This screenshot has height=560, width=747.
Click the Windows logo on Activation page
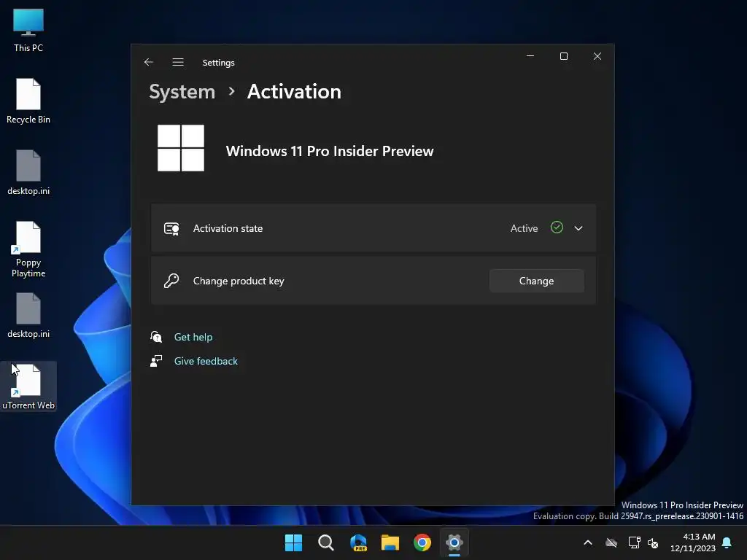click(181, 148)
